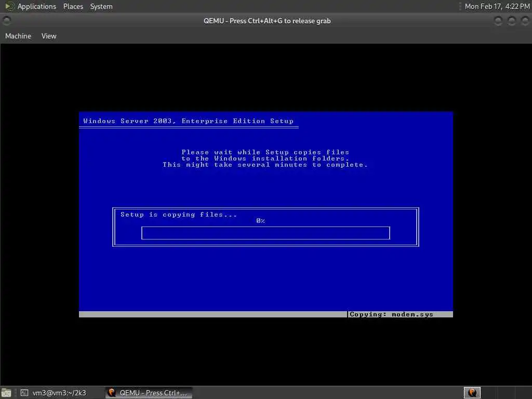Image resolution: width=532 pixels, height=399 pixels.
Task: Click the QEMU icon in the taskbar button
Action: click(112, 393)
